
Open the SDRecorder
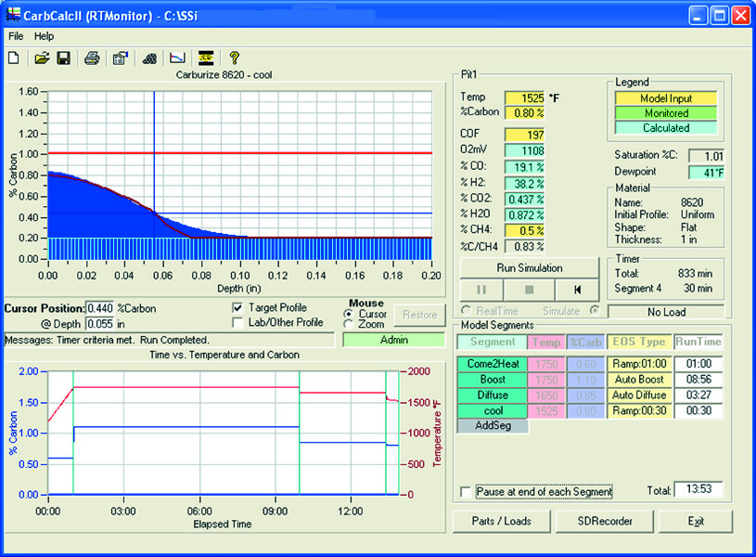click(605, 522)
